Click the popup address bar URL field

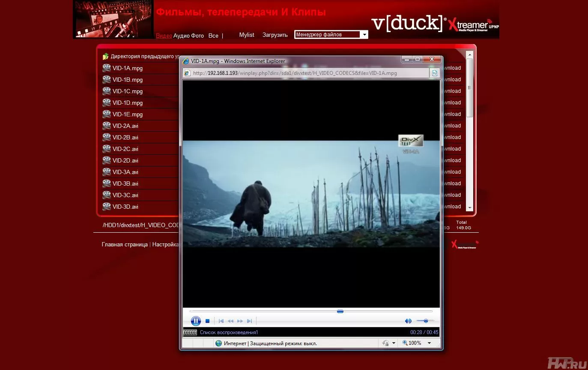pos(306,73)
